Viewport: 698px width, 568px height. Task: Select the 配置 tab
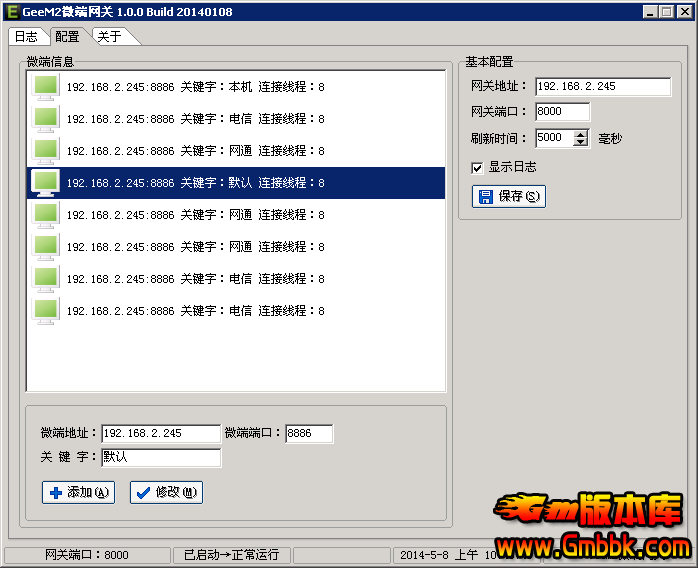pos(67,37)
